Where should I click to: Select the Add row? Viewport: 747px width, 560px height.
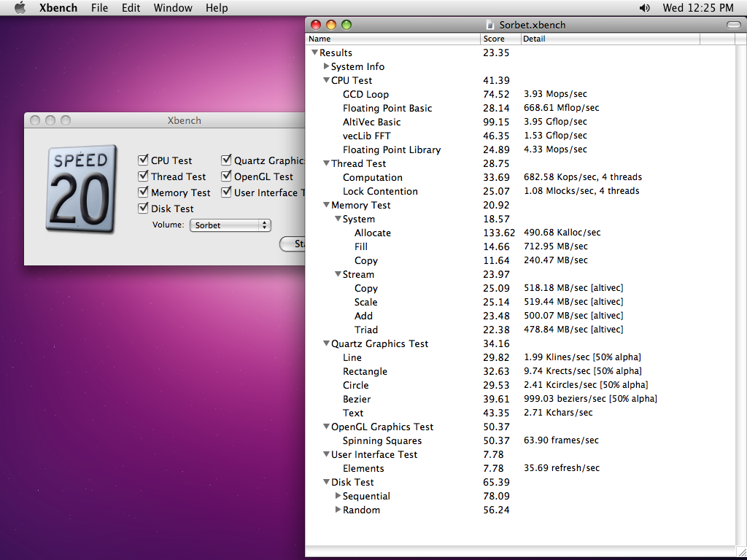[520, 316]
